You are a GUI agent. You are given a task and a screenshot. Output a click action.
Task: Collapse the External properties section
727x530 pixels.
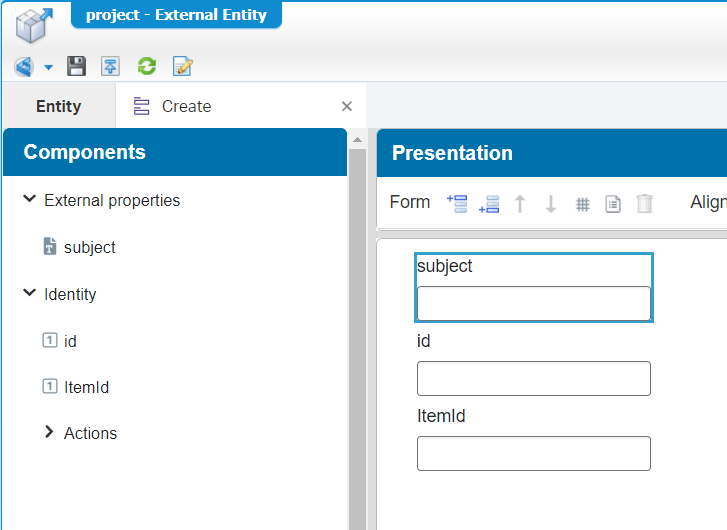(29, 200)
